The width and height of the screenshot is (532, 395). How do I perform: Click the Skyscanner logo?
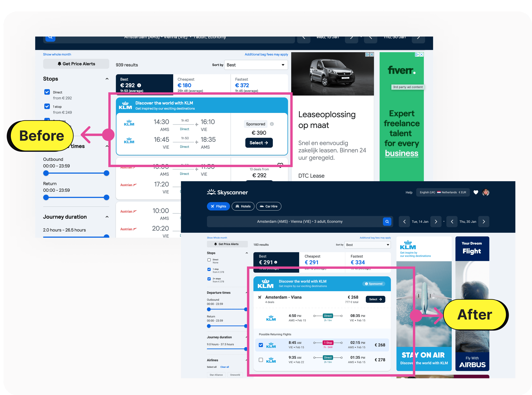click(227, 192)
